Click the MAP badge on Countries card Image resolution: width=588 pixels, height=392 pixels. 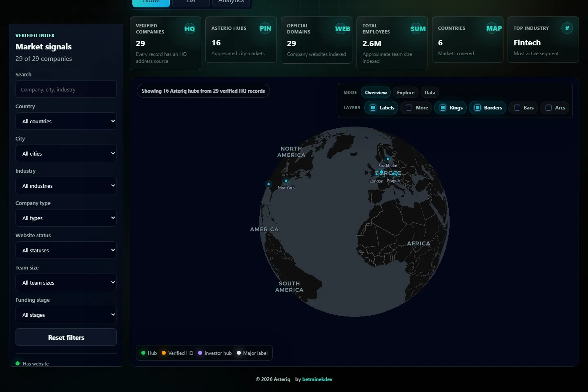click(494, 28)
